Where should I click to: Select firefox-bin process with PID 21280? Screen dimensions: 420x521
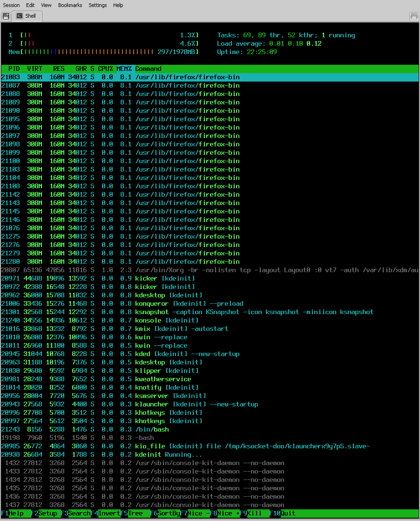[210, 262]
